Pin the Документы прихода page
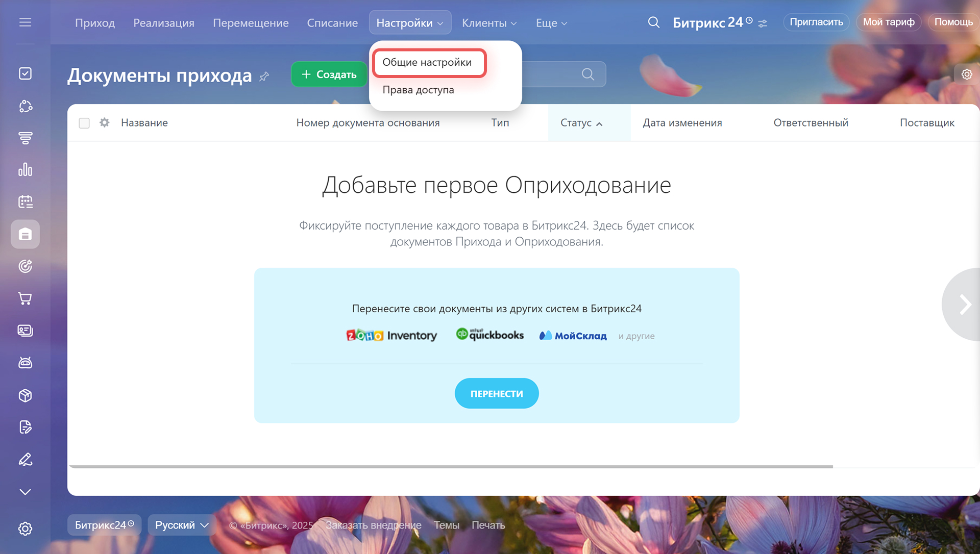The image size is (980, 554). click(264, 77)
